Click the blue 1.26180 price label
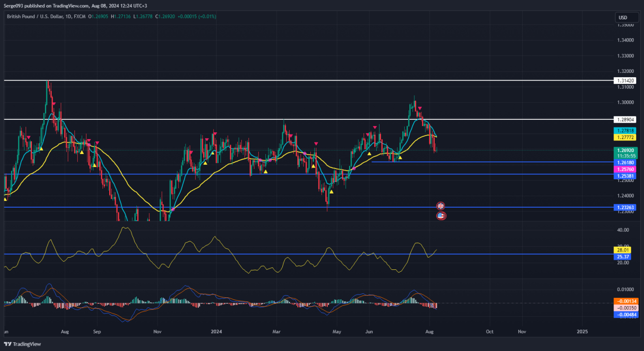The image size is (644, 351). tap(625, 163)
